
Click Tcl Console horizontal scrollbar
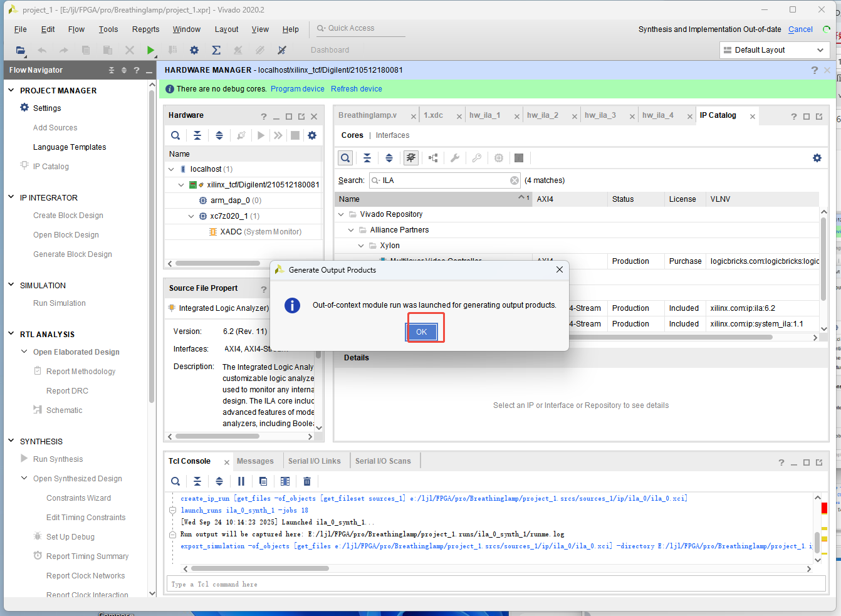pos(260,568)
